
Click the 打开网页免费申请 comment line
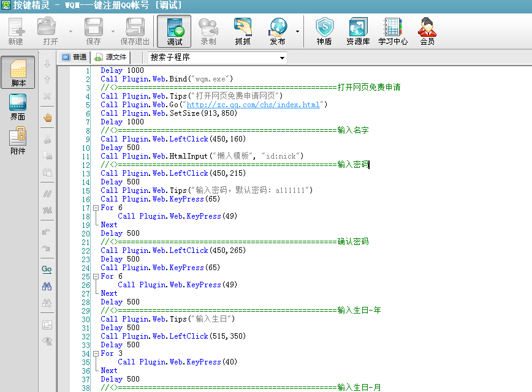click(x=251, y=88)
